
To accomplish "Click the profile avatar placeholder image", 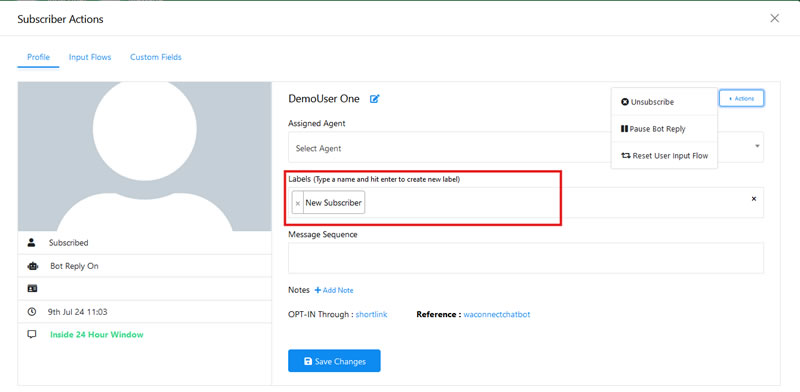I will [144, 156].
